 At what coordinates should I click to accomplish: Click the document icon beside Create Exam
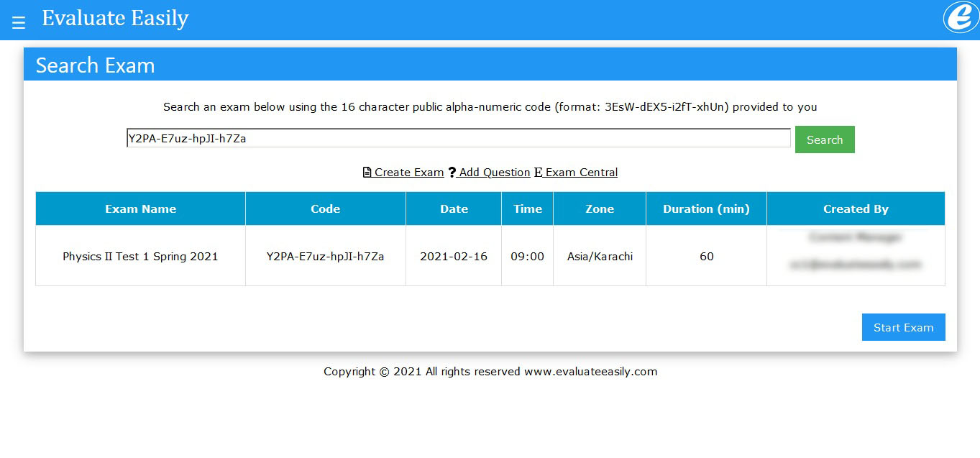[367, 173]
